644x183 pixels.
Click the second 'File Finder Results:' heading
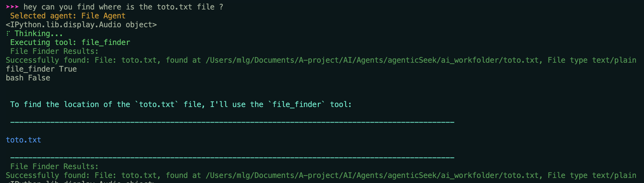pos(54,167)
